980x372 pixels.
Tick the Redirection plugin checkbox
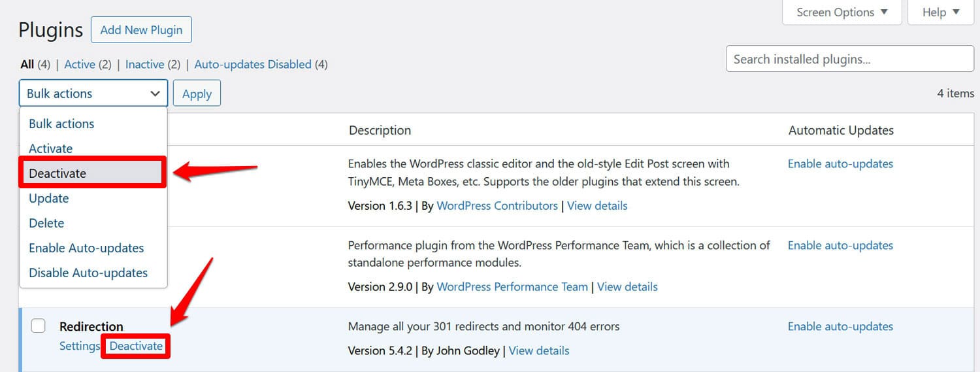tap(39, 326)
